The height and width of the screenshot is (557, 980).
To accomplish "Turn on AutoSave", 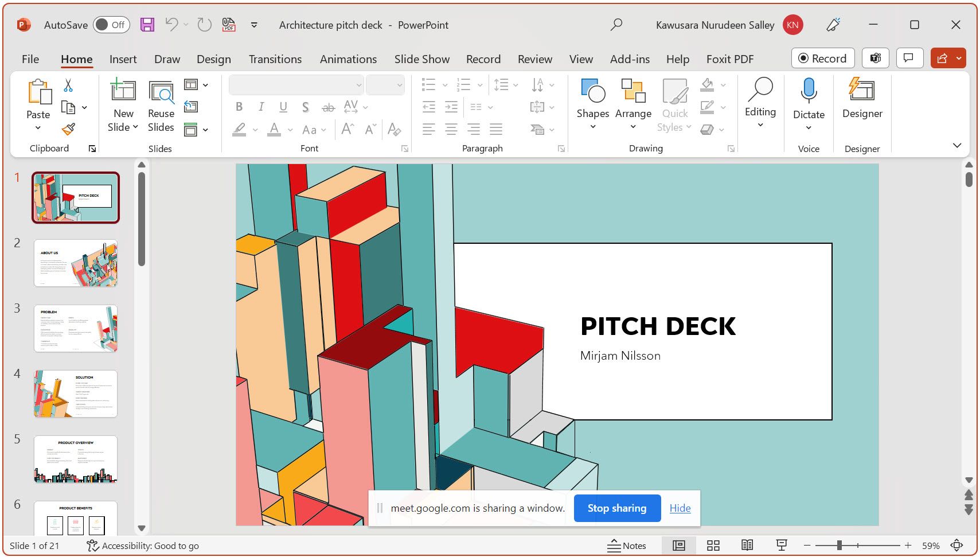I will click(111, 25).
